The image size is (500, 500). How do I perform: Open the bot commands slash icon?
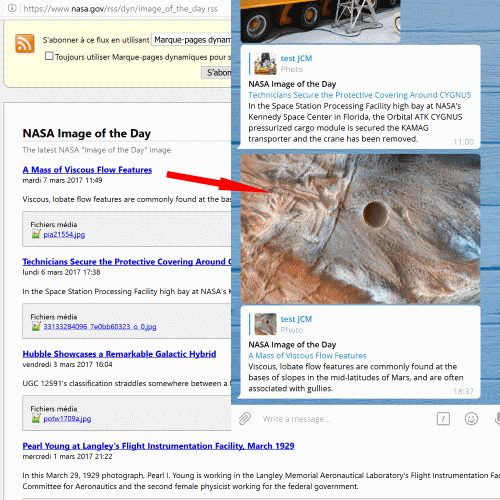(x=443, y=419)
